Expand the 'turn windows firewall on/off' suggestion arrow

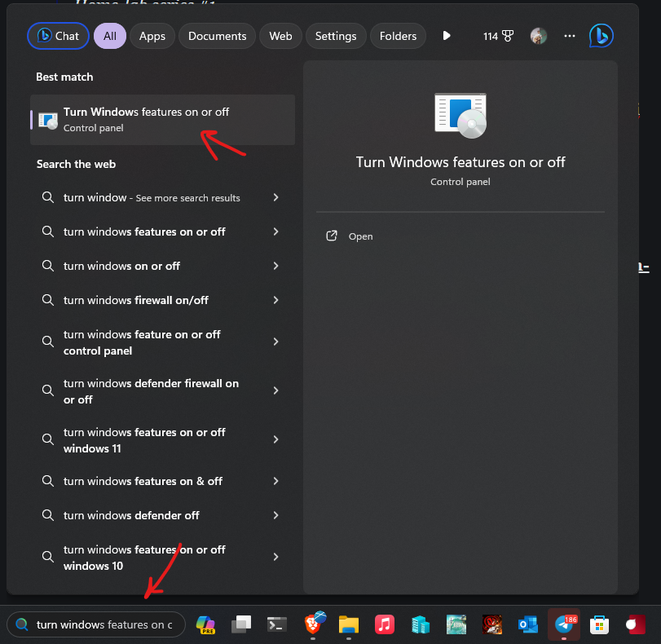click(275, 300)
